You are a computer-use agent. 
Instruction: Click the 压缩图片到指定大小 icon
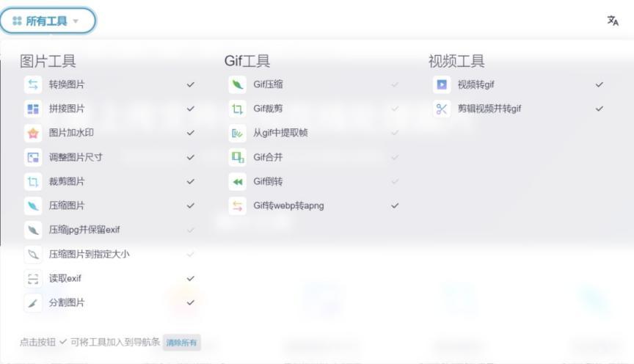point(33,255)
